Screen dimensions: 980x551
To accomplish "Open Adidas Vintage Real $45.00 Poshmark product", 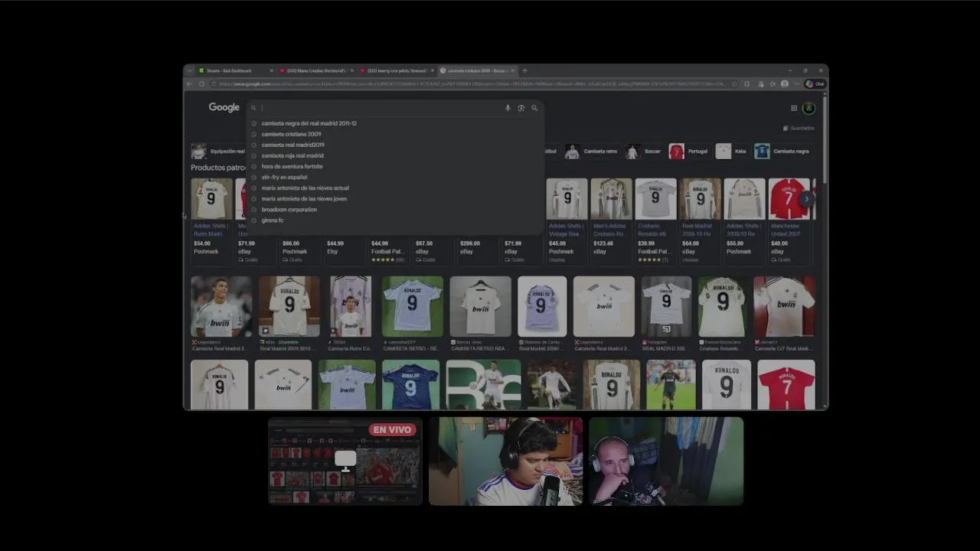I will tap(567, 220).
